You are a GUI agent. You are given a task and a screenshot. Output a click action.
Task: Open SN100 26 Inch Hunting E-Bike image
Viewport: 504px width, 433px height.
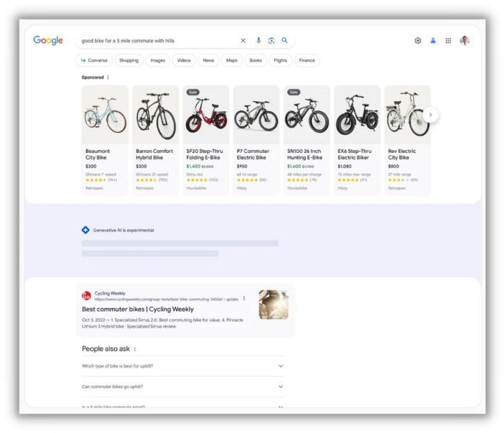[x=307, y=115]
